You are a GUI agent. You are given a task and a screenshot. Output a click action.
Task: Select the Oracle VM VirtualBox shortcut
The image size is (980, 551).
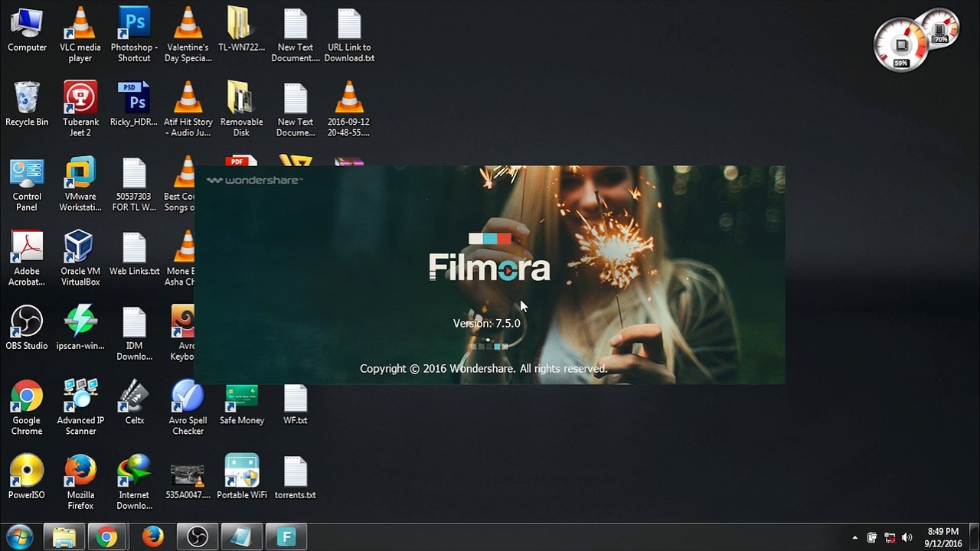click(80, 258)
